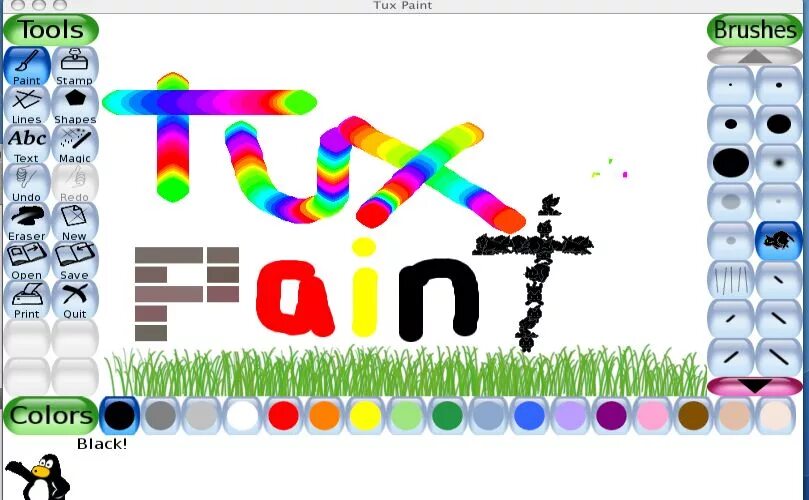This screenshot has width=809, height=500.
Task: Select the Eraser tool
Action: [x=27, y=222]
